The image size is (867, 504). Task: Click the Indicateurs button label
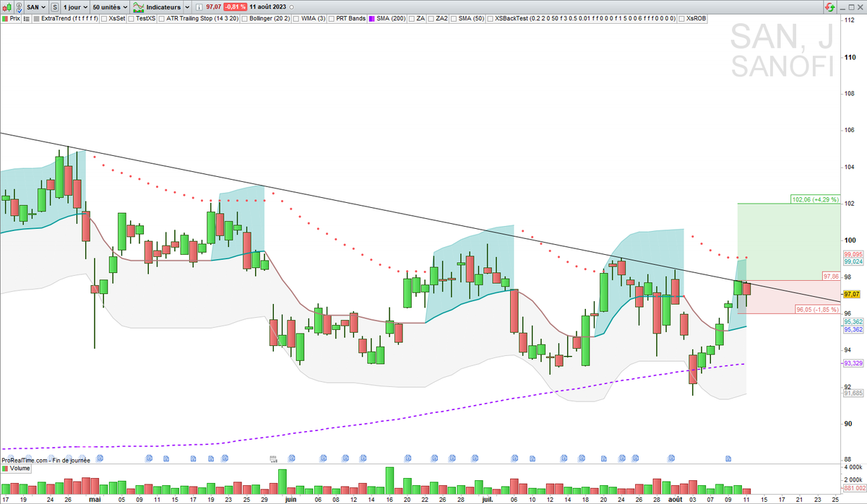(x=163, y=7)
